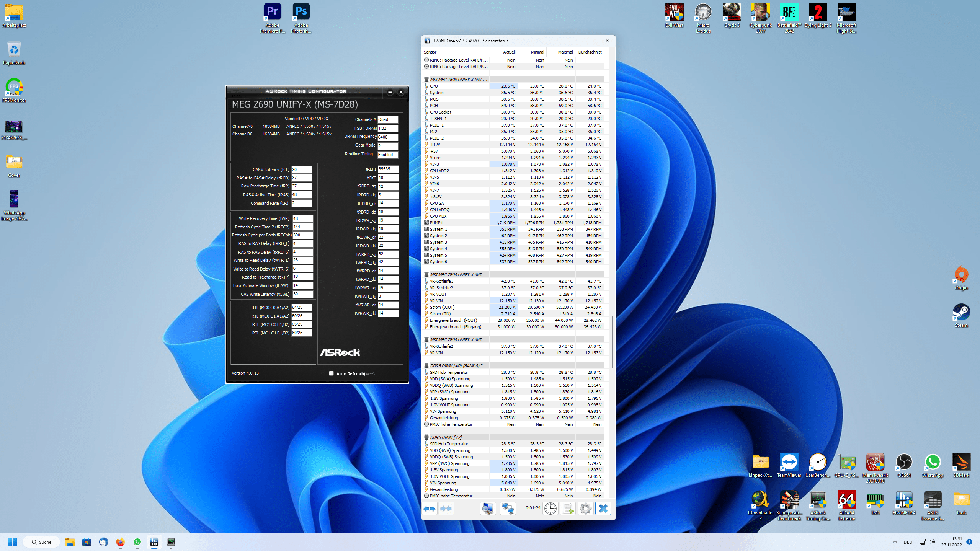This screenshot has width=980, height=551.
Task: Open the sensor monitor-magnifier icon in HWiNFO toolbar
Action: [x=488, y=509]
